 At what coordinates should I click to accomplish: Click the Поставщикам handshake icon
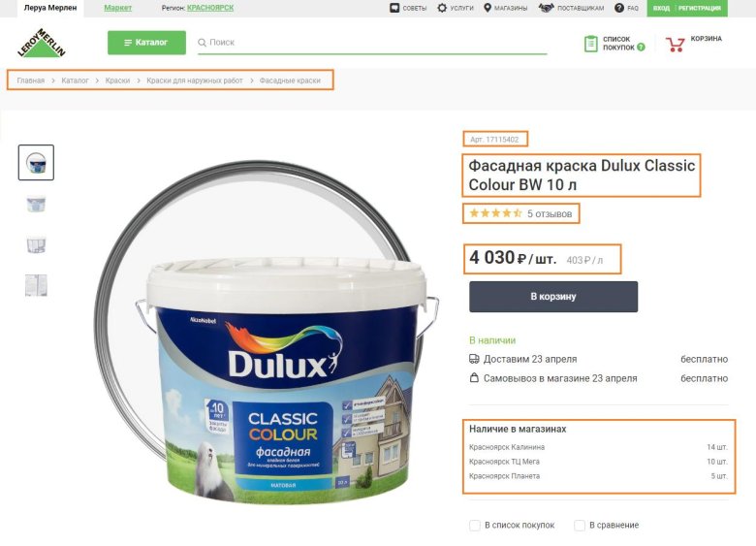[x=546, y=8]
